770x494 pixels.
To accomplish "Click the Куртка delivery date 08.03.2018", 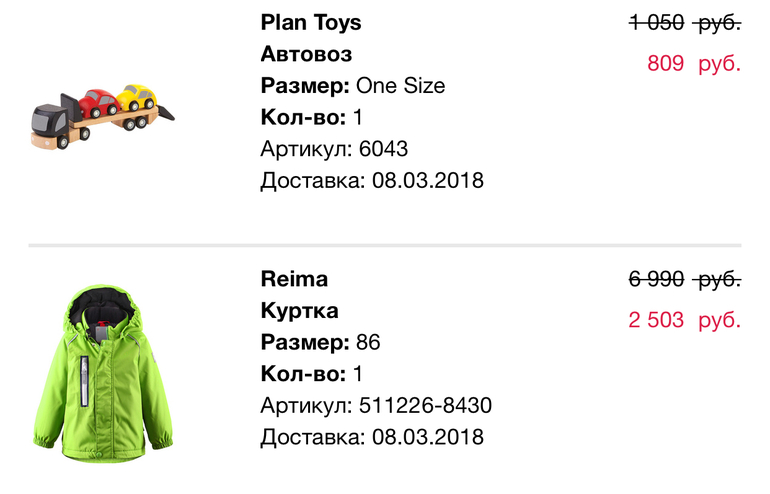I will [x=372, y=438].
